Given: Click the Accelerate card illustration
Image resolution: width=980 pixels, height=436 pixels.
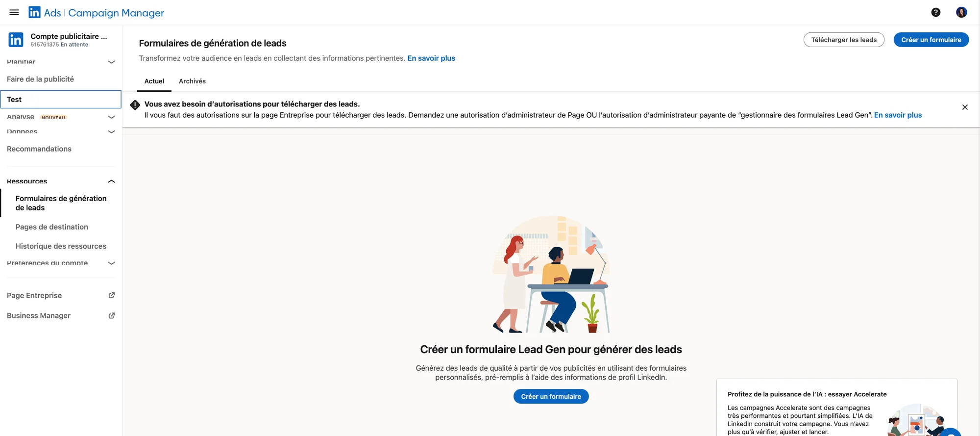Looking at the screenshot, I should pyautogui.click(x=916, y=420).
